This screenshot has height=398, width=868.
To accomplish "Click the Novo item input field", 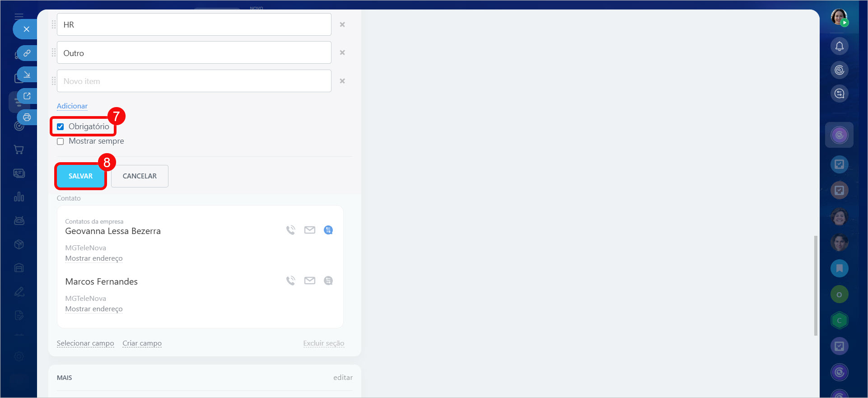I will pos(194,81).
